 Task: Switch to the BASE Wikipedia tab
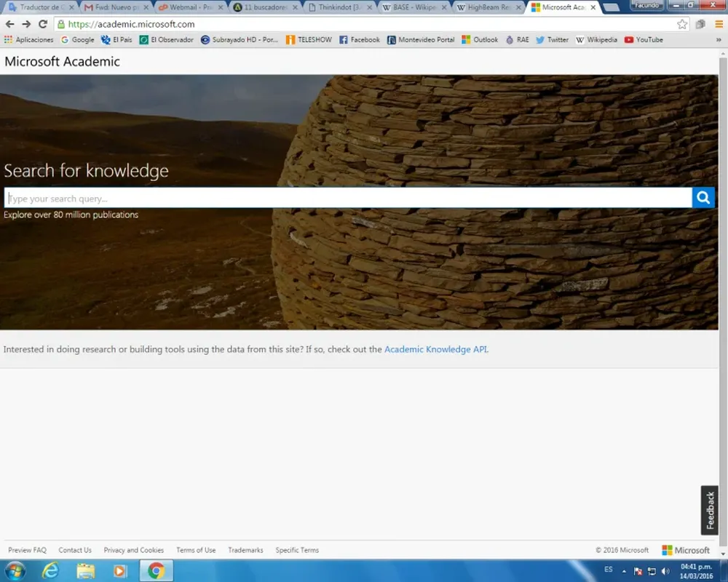coord(410,7)
